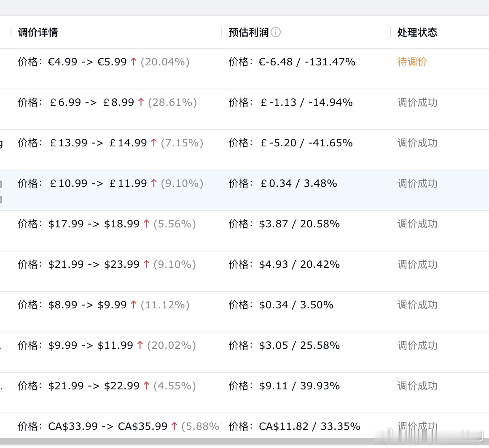Click the info icon next to 预估利润
The height and width of the screenshot is (448, 489).
click(277, 32)
